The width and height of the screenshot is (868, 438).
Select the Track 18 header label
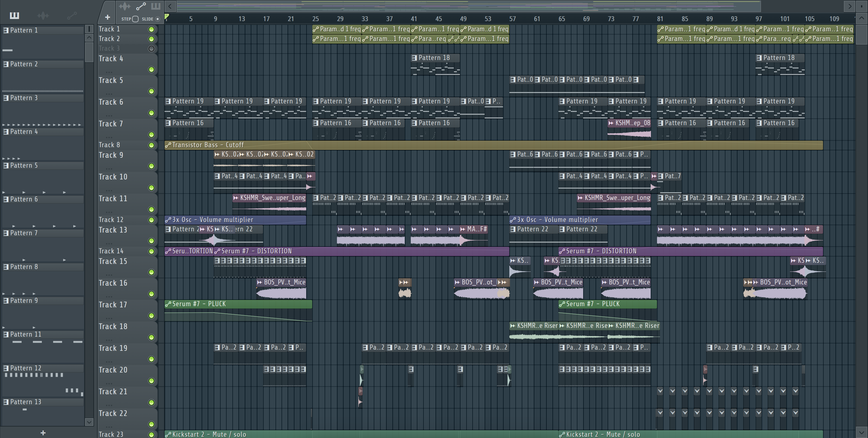click(x=113, y=327)
